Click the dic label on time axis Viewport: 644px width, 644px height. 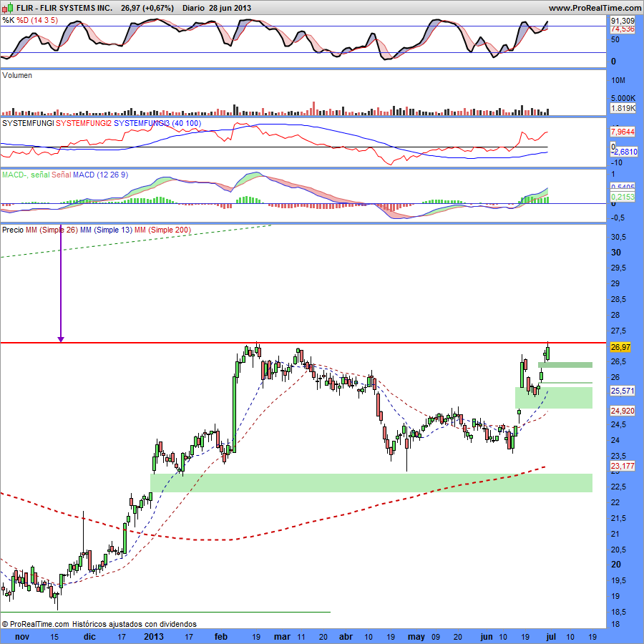coord(89,637)
